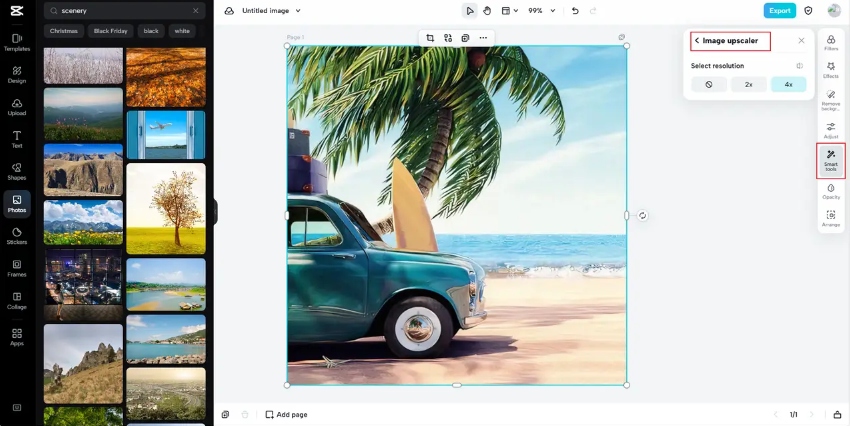The height and width of the screenshot is (426, 850).
Task: Click the page options icon above canvas
Action: (622, 37)
